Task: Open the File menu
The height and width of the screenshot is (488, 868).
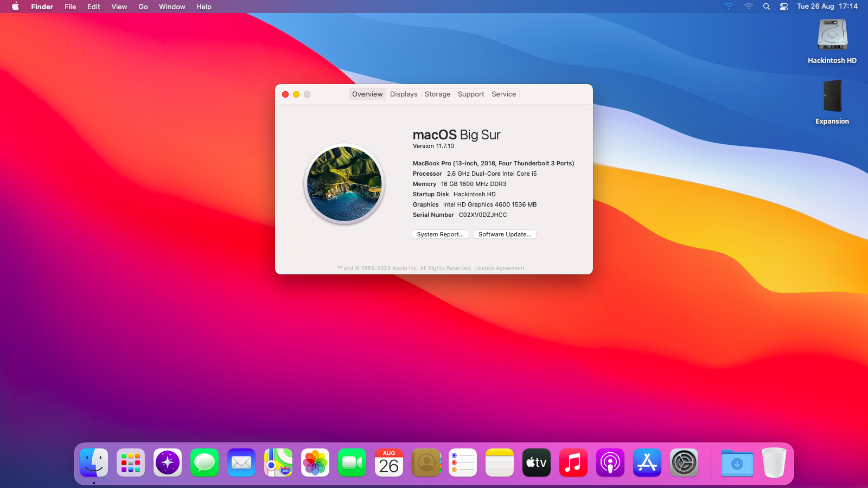Action: [71, 7]
